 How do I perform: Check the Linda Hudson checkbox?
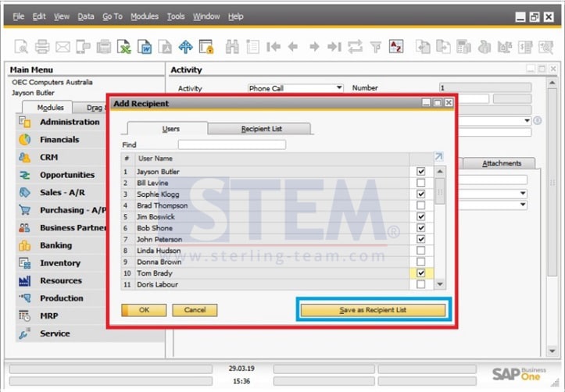(x=421, y=250)
